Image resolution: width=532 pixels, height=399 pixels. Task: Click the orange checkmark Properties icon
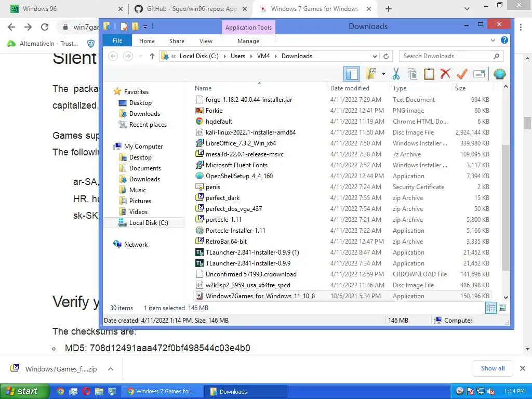(462, 74)
